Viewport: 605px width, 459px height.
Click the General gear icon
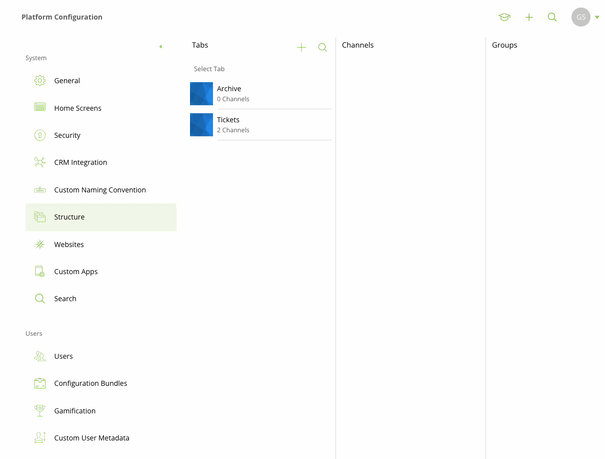pyautogui.click(x=40, y=81)
